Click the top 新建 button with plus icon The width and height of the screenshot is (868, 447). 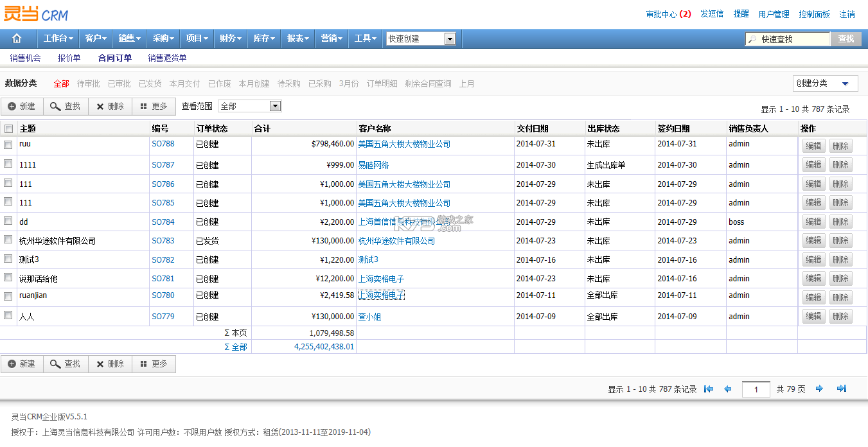(22, 107)
